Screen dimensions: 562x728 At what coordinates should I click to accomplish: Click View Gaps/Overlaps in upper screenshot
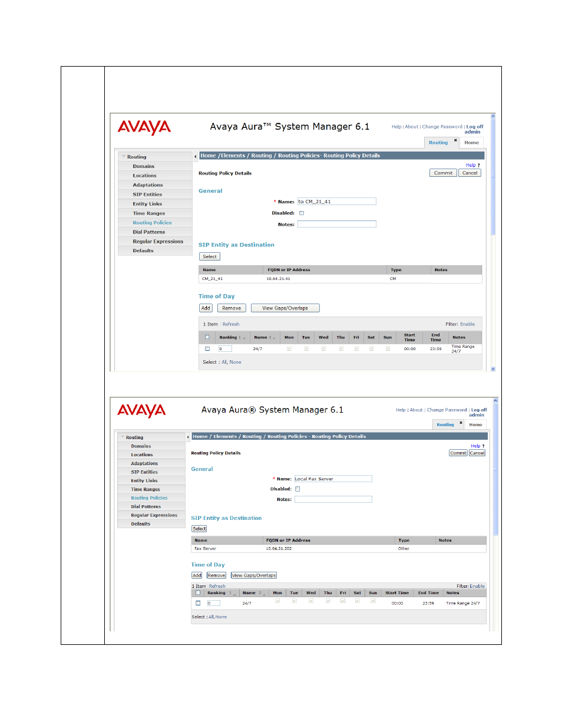[x=285, y=308]
